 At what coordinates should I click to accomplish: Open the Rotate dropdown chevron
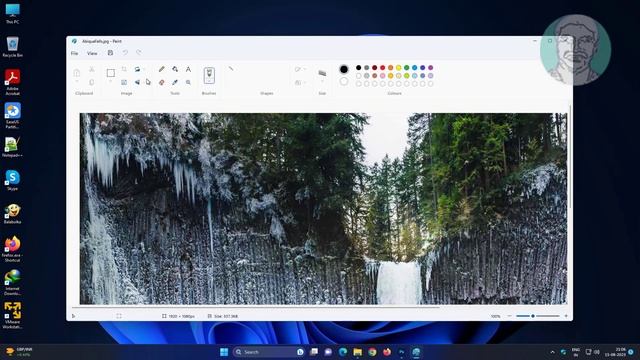[x=144, y=69]
